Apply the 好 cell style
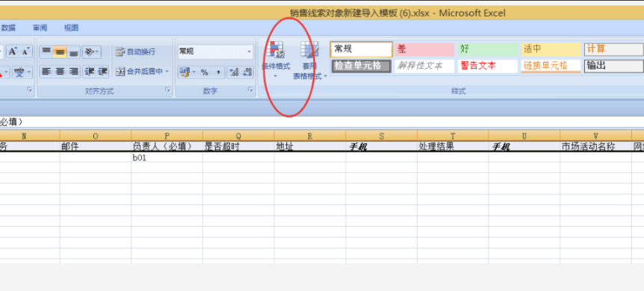The height and width of the screenshot is (291, 644). pyautogui.click(x=488, y=49)
